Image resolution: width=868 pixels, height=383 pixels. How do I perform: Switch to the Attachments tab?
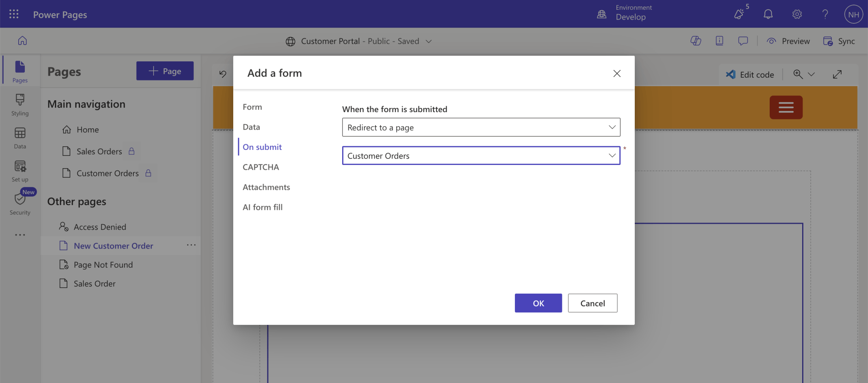tap(266, 187)
